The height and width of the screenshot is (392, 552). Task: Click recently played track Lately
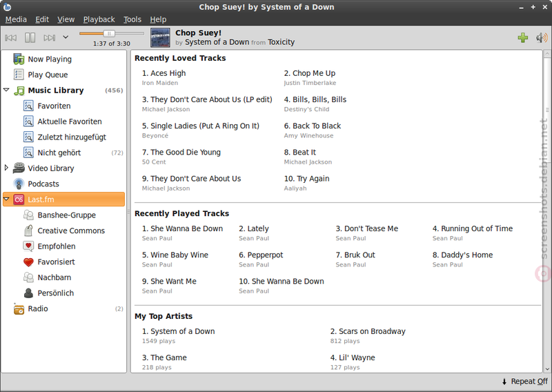[x=254, y=228]
